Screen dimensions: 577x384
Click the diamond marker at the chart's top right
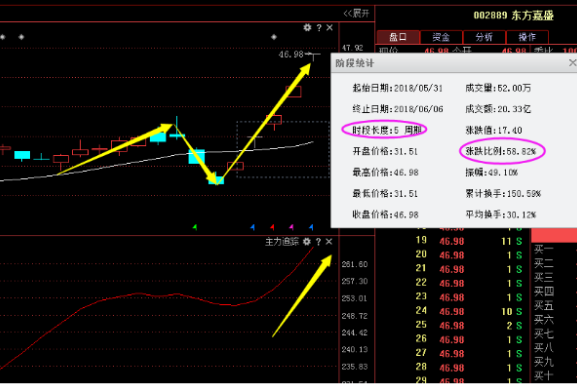pyautogui.click(x=274, y=37)
